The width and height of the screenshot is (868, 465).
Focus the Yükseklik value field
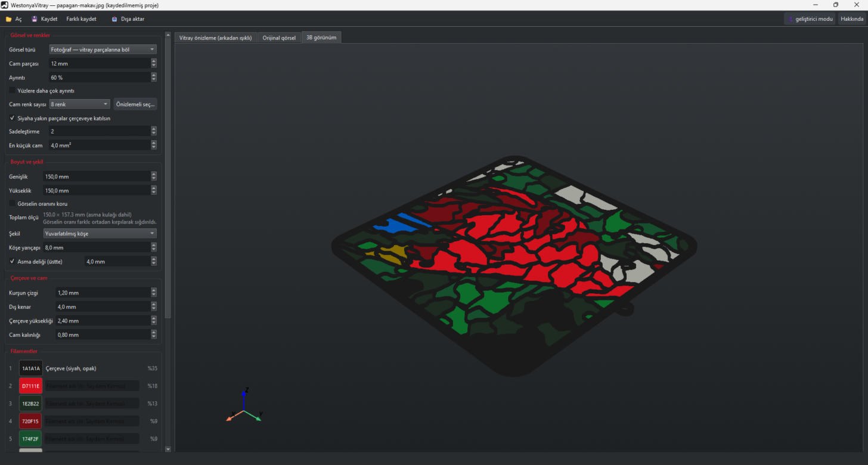coord(96,191)
